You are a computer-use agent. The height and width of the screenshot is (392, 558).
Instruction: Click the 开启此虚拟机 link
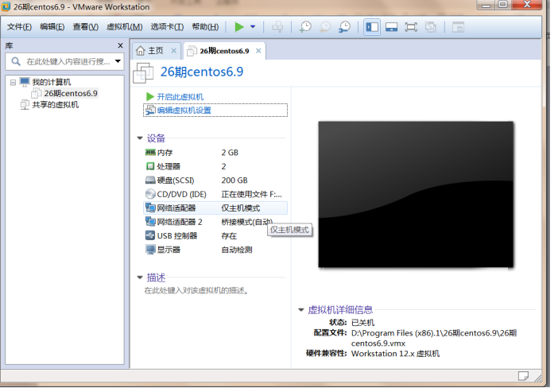click(180, 97)
